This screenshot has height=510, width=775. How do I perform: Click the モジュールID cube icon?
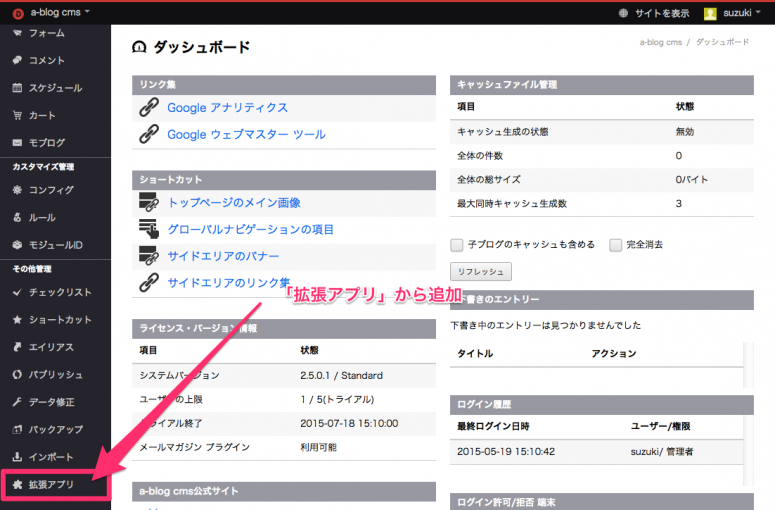17,245
